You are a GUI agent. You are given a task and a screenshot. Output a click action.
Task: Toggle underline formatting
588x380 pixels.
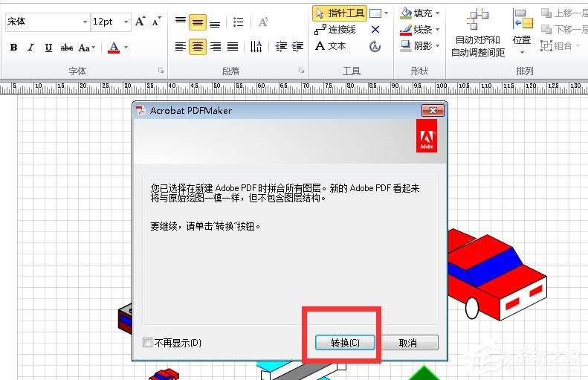(x=48, y=48)
